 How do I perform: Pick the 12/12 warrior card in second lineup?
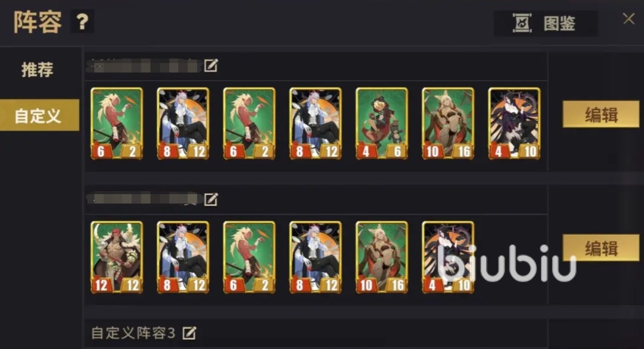pyautogui.click(x=117, y=257)
